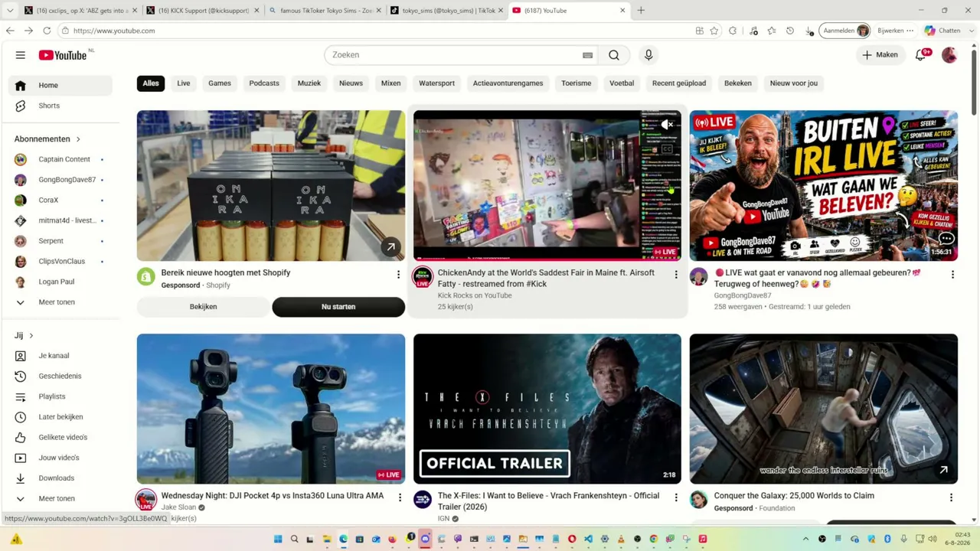The height and width of the screenshot is (551, 980).
Task: Switch to the tokyo_sims TikTok tab
Action: click(x=448, y=11)
